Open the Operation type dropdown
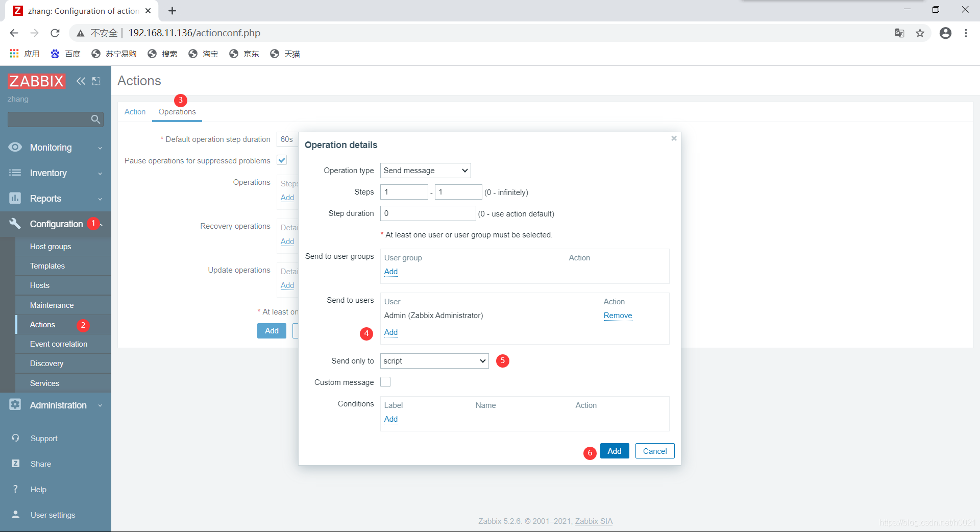980x532 pixels. (425, 171)
